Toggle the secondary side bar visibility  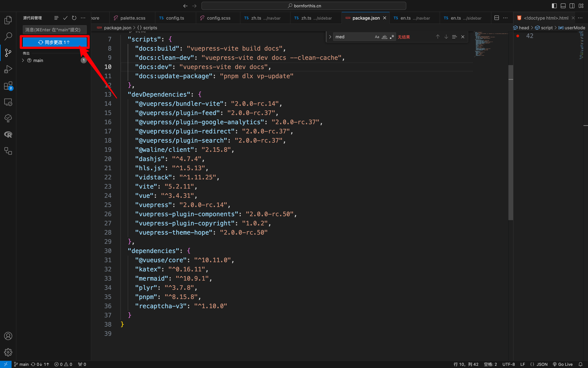(x=572, y=6)
